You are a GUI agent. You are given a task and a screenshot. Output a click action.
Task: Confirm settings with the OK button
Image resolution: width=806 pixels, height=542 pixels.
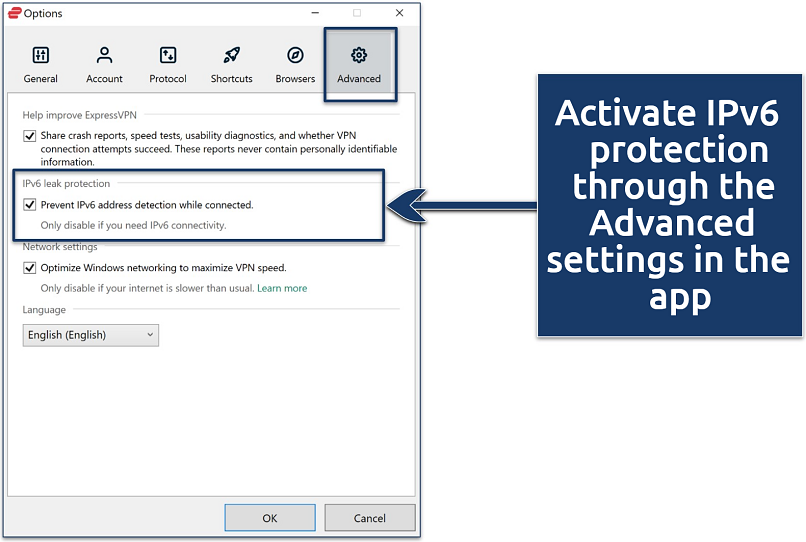[270, 518]
